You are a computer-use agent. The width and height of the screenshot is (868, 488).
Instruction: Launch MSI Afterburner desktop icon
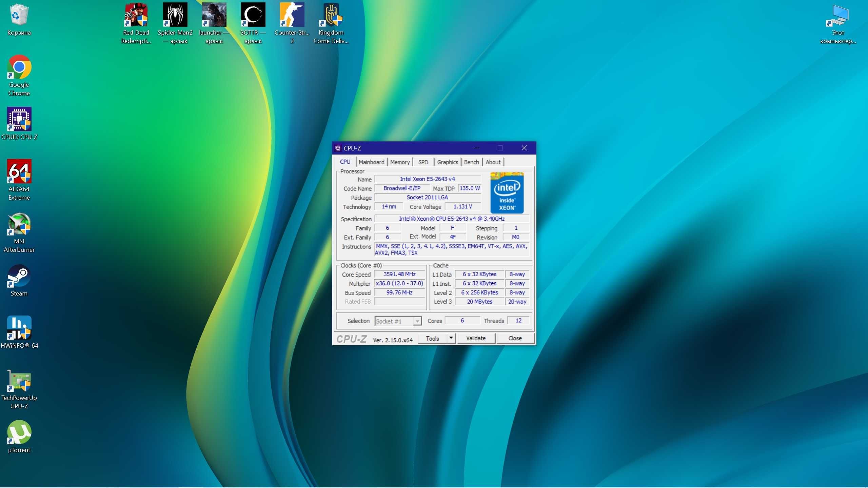(x=19, y=232)
